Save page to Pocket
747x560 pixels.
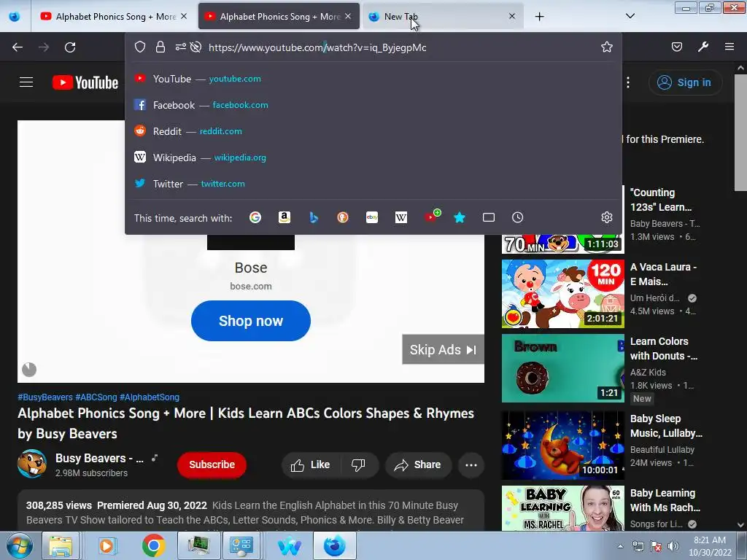pyautogui.click(x=676, y=47)
